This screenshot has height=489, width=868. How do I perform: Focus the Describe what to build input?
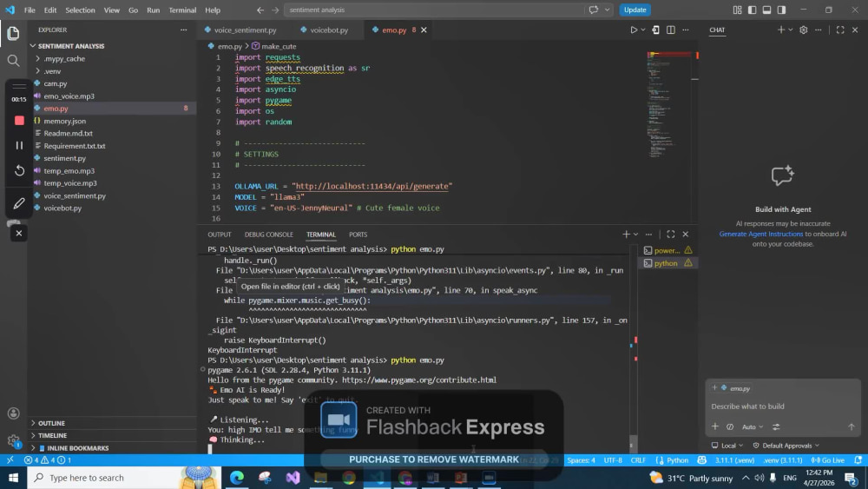783,406
